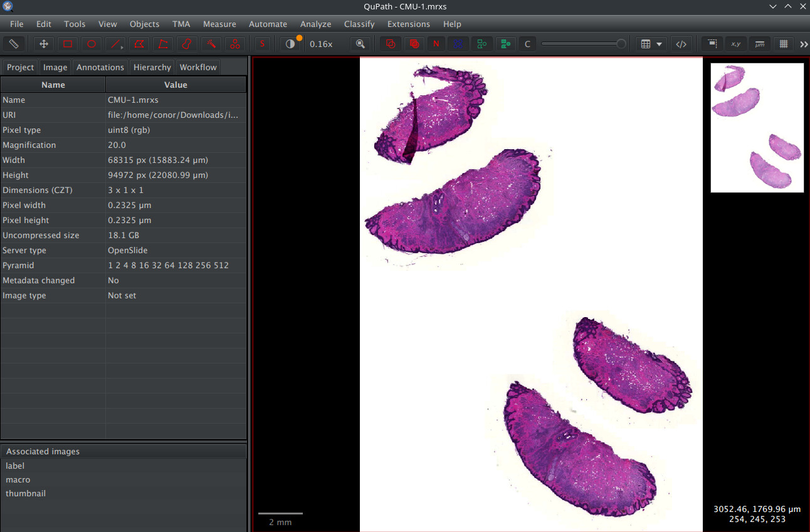Select the Polygon drawing tool
Screen dimensions: 810x532
coord(139,43)
